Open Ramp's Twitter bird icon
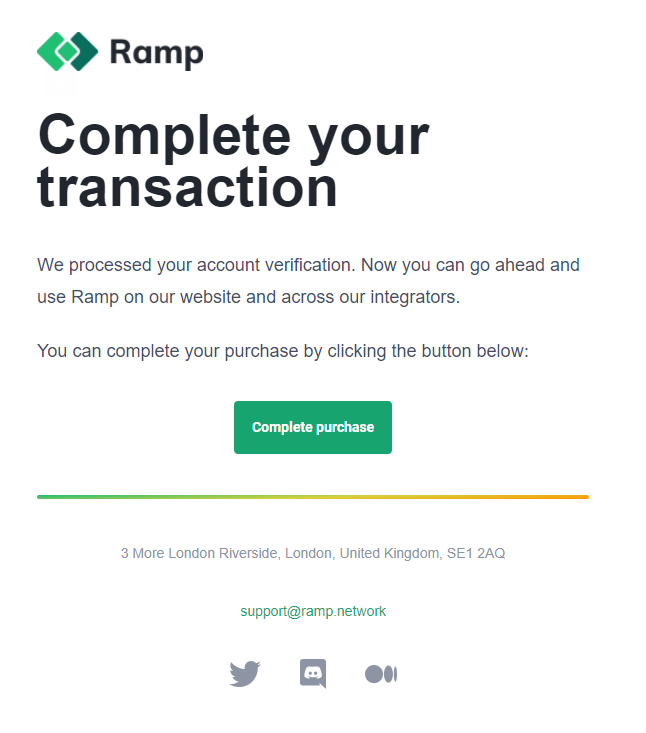This screenshot has width=646, height=733. [x=245, y=674]
